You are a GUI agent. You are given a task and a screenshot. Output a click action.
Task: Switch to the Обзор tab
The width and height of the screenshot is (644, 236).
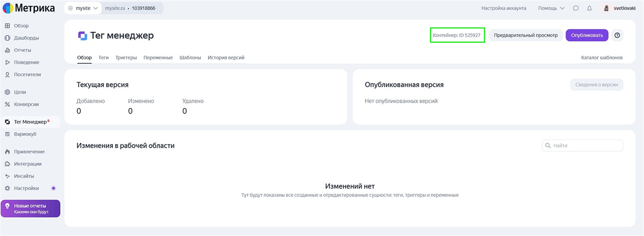coord(85,57)
